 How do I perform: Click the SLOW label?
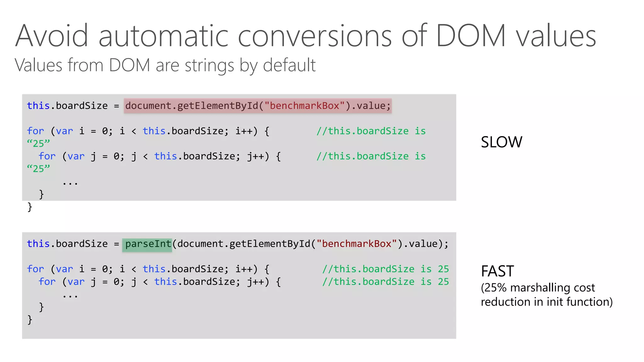click(x=502, y=142)
